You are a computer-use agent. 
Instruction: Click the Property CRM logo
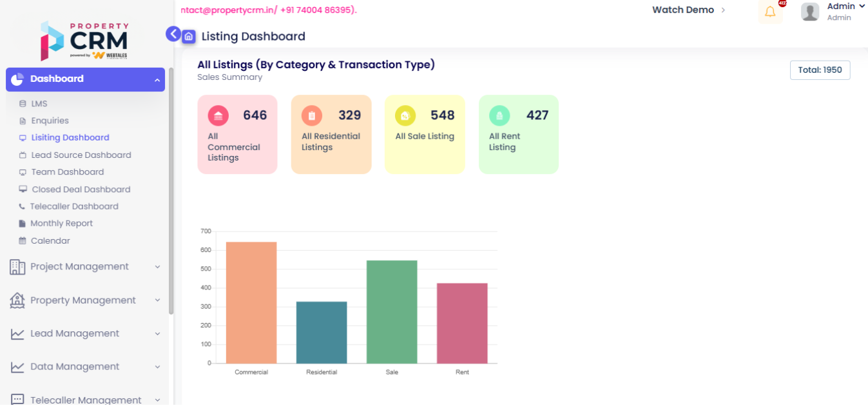[84, 42]
